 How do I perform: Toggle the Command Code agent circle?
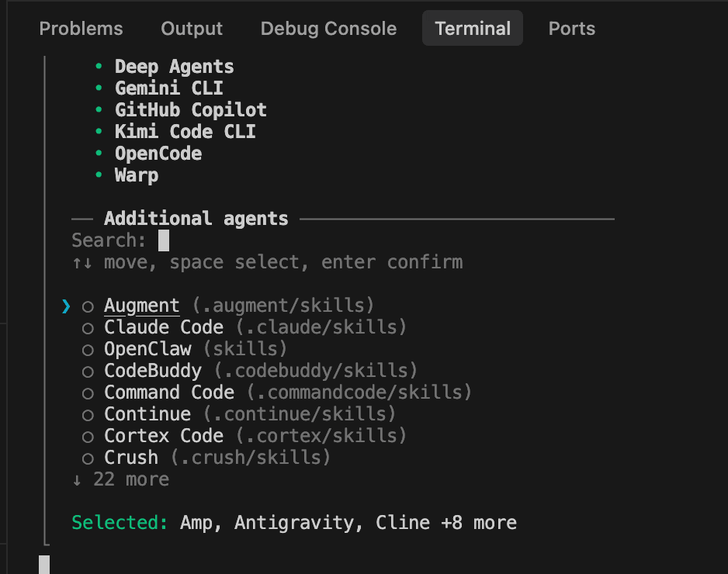click(88, 393)
